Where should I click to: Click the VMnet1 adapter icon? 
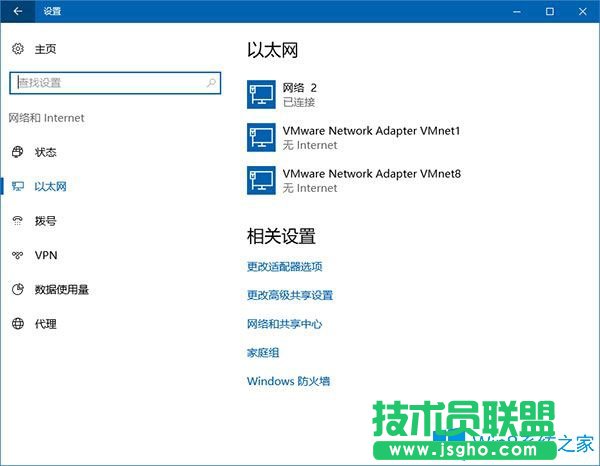tap(261, 137)
